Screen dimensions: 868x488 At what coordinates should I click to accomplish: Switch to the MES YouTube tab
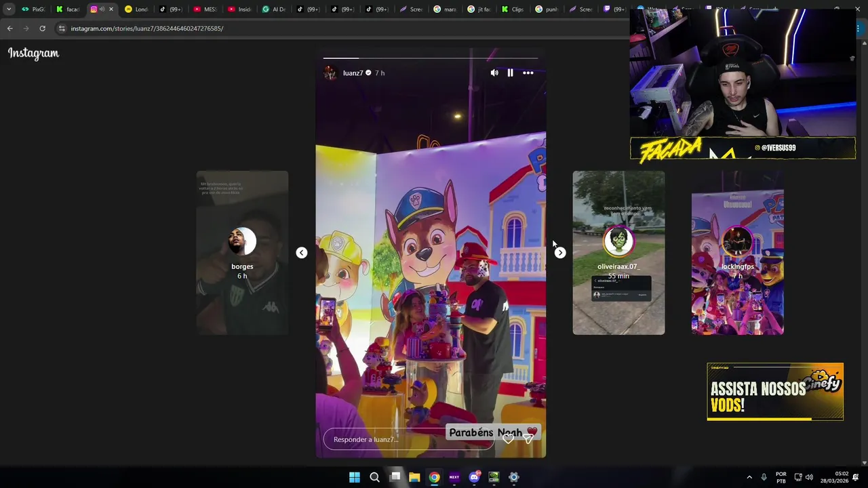[x=205, y=9]
